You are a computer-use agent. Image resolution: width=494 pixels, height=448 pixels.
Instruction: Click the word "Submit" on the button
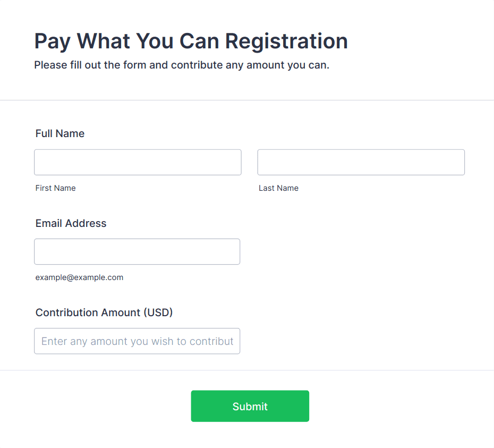[250, 407]
